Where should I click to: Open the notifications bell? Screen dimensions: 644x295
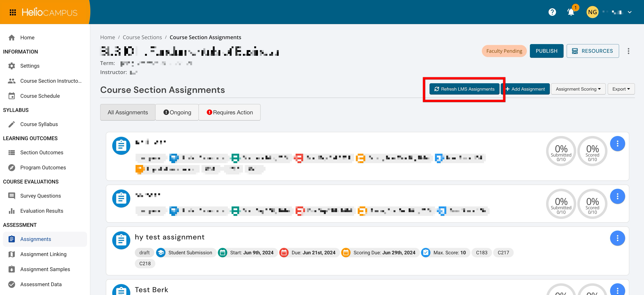click(571, 12)
